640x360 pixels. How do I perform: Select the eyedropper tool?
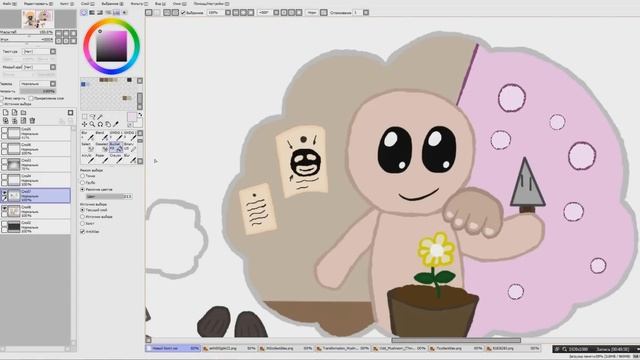pos(116,124)
